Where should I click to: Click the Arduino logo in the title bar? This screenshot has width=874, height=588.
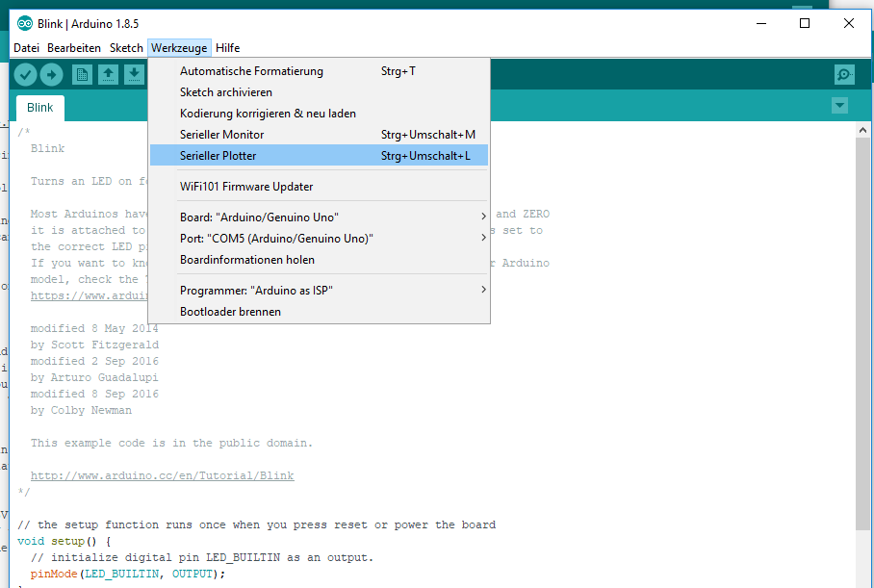point(24,23)
